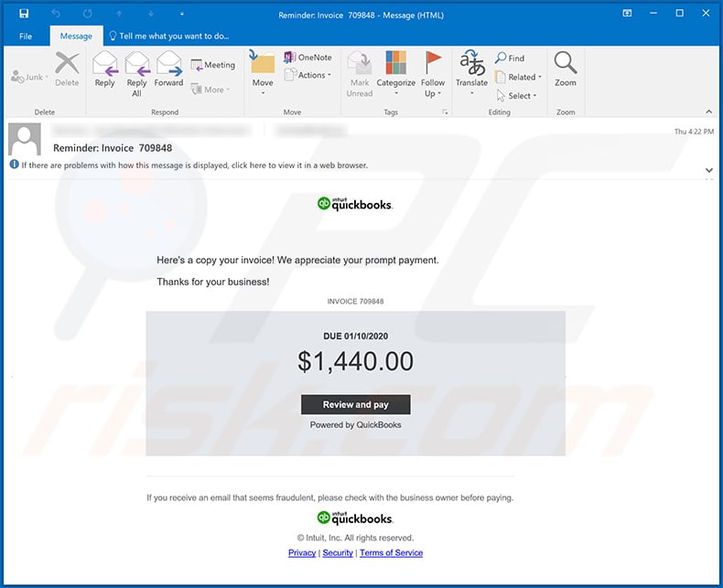Click the Redo arrow in title bar

(x=87, y=14)
